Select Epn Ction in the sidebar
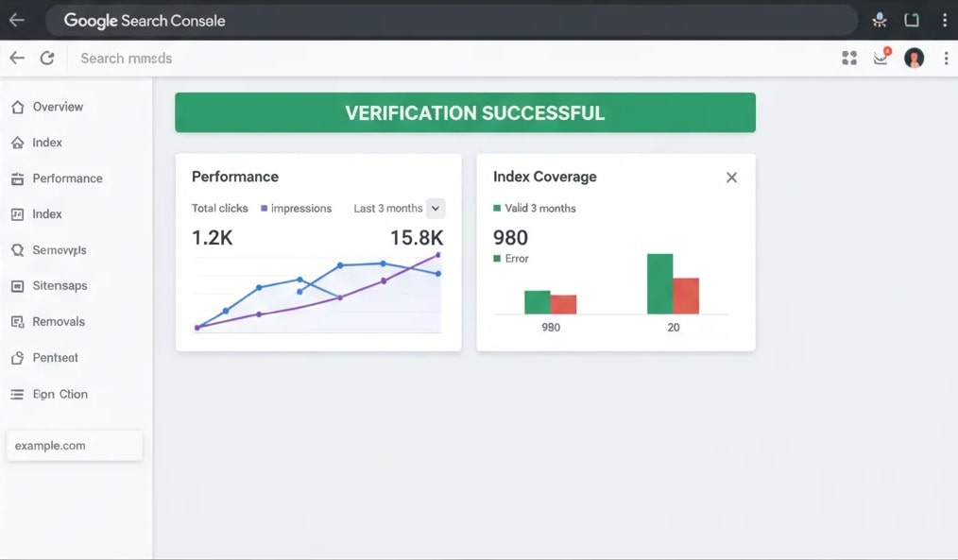The height and width of the screenshot is (560, 958). 60,395
